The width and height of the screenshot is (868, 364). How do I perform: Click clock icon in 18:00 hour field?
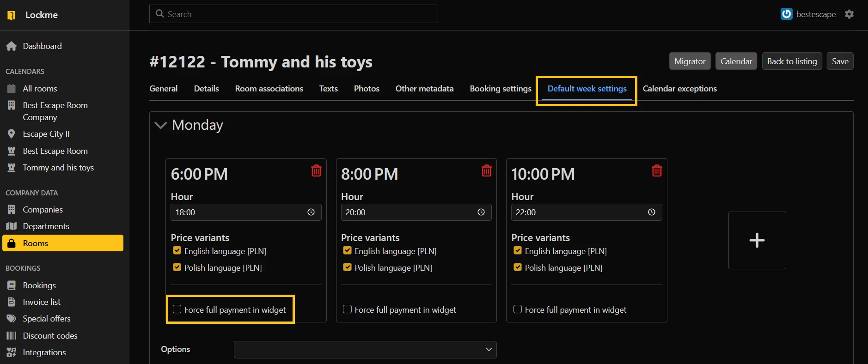tap(311, 212)
